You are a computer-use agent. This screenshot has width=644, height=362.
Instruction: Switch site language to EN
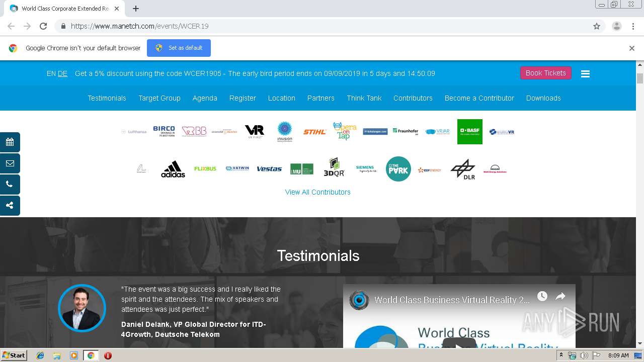pos(51,73)
